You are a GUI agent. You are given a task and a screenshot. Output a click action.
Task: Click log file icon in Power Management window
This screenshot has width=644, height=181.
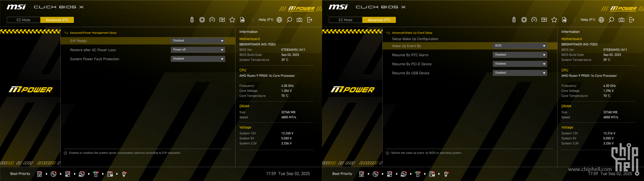(242, 20)
